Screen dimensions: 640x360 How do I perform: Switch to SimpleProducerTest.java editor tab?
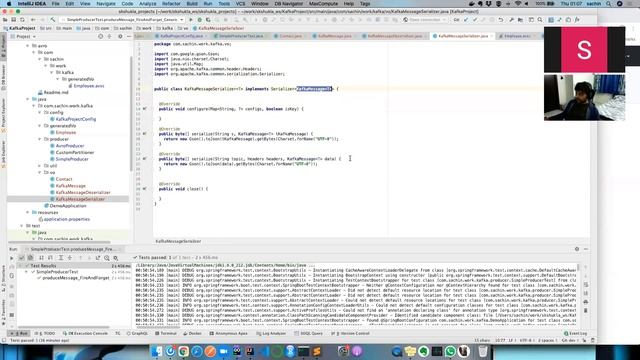click(241, 36)
